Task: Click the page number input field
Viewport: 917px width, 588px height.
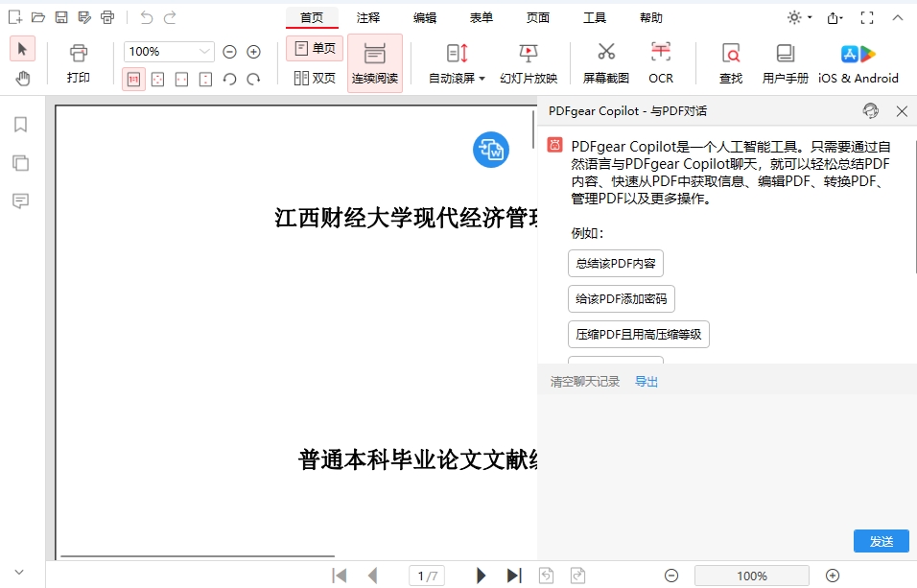Action: pos(426,576)
